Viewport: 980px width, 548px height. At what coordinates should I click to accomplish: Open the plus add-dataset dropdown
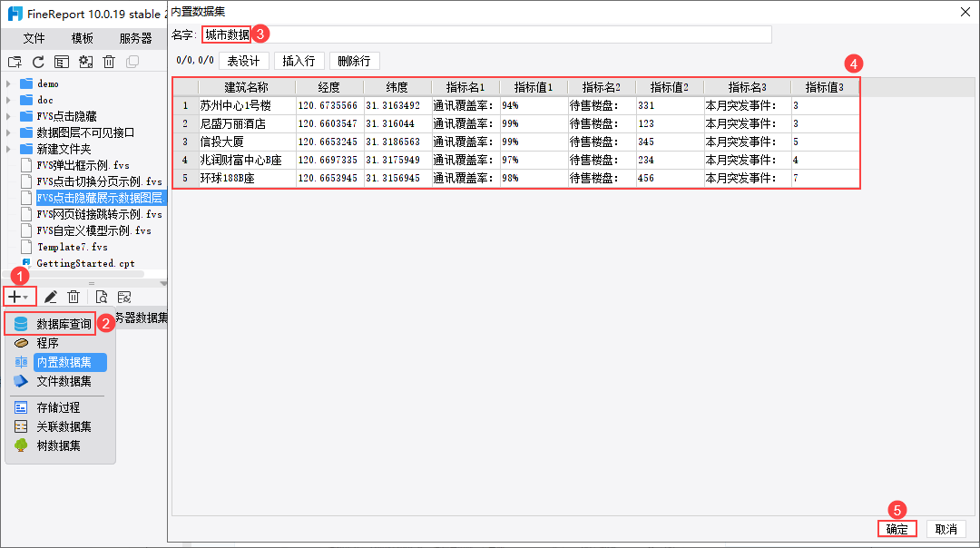[18, 297]
